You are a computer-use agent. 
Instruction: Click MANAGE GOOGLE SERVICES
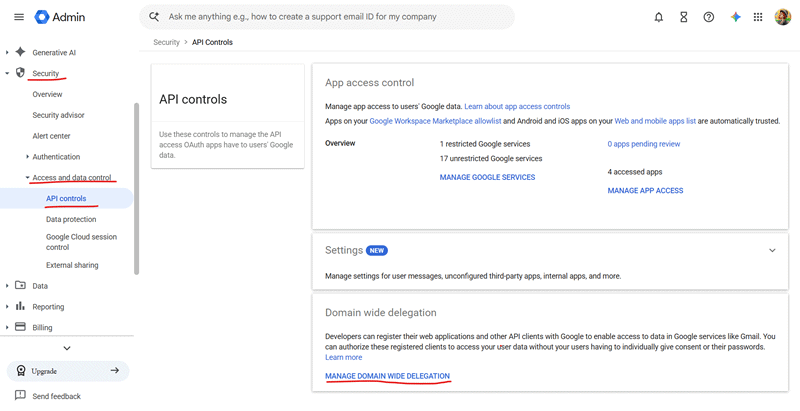(487, 177)
